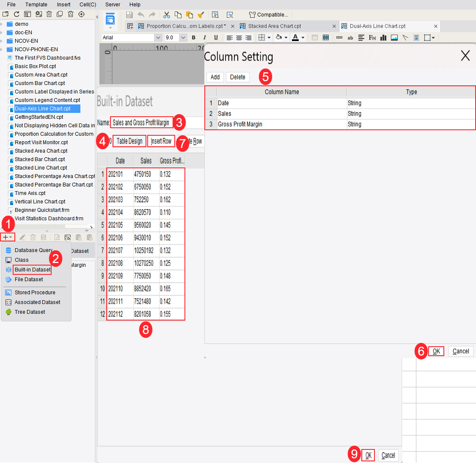This screenshot has width=476, height=463.
Task: Insert a chart with the chart icon
Action: pyautogui.click(x=382, y=38)
